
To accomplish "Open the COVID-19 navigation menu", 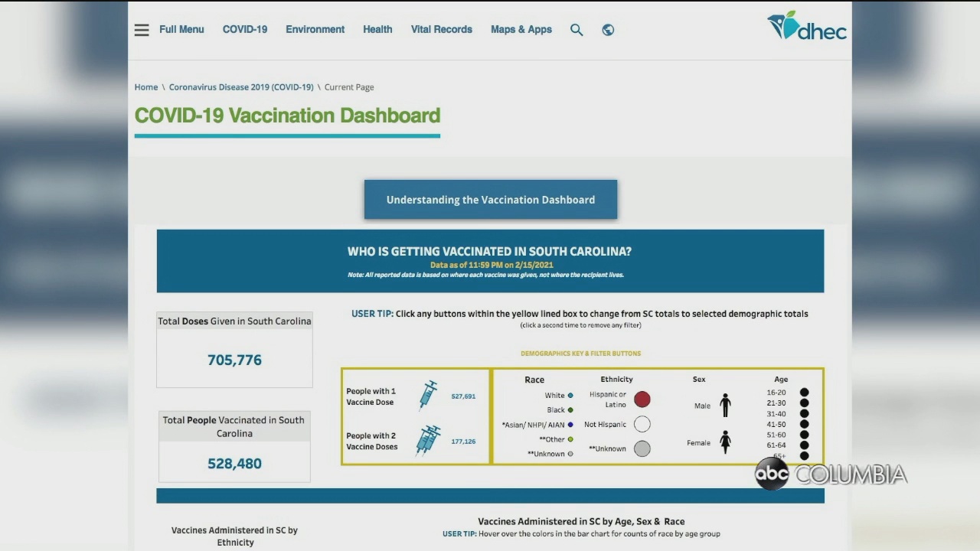I will pos(245,30).
